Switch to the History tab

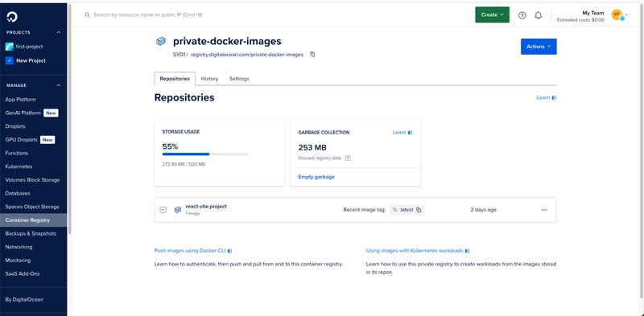[209, 78]
